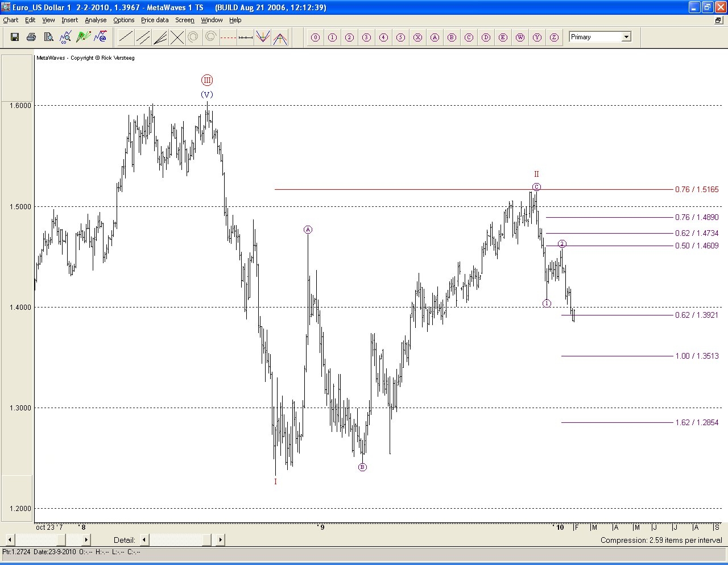Open Print Preview from toolbar

[x=48, y=37]
